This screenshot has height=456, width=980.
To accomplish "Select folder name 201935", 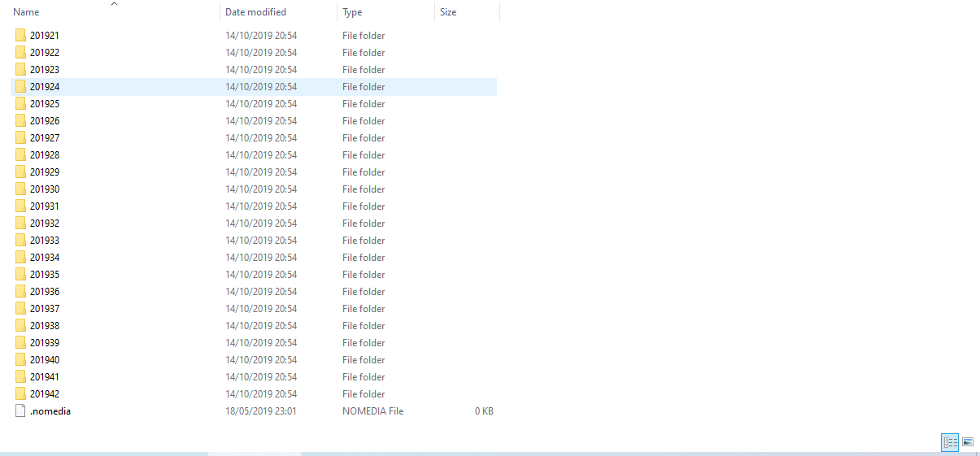I will click(45, 275).
